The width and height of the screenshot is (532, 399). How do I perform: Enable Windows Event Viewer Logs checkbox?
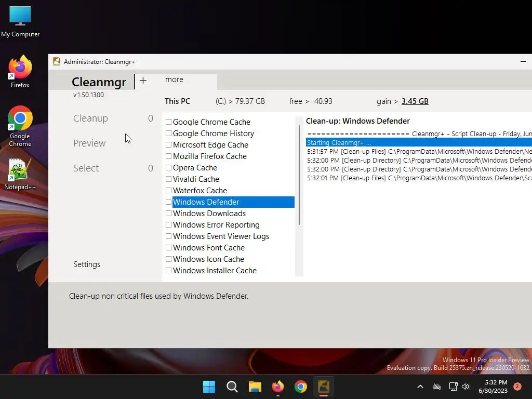pos(168,236)
